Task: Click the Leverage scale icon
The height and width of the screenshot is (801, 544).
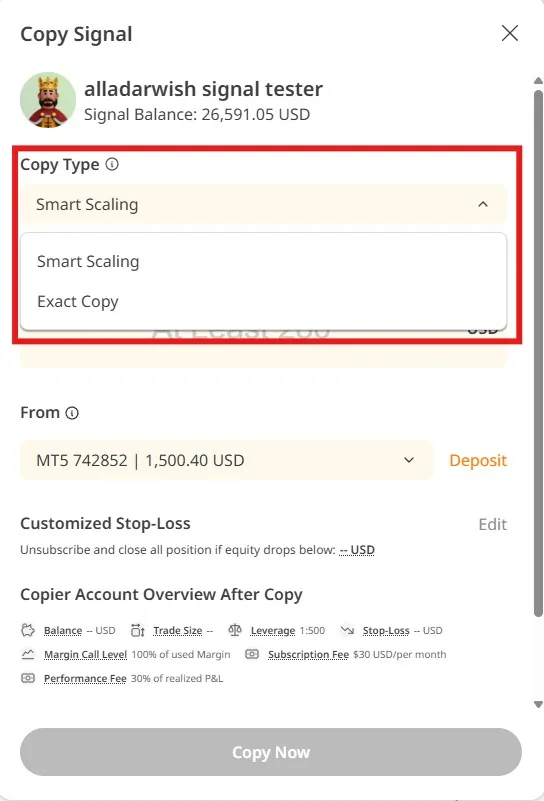Action: (235, 630)
